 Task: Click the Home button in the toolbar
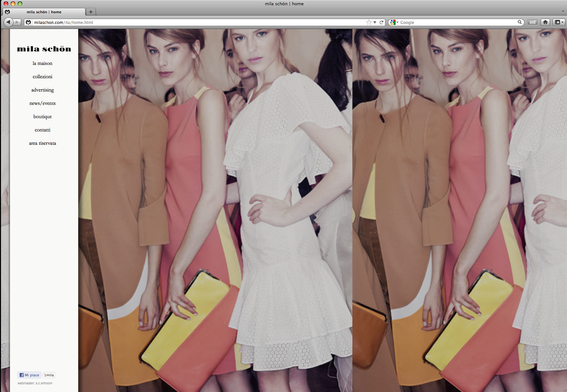[545, 22]
